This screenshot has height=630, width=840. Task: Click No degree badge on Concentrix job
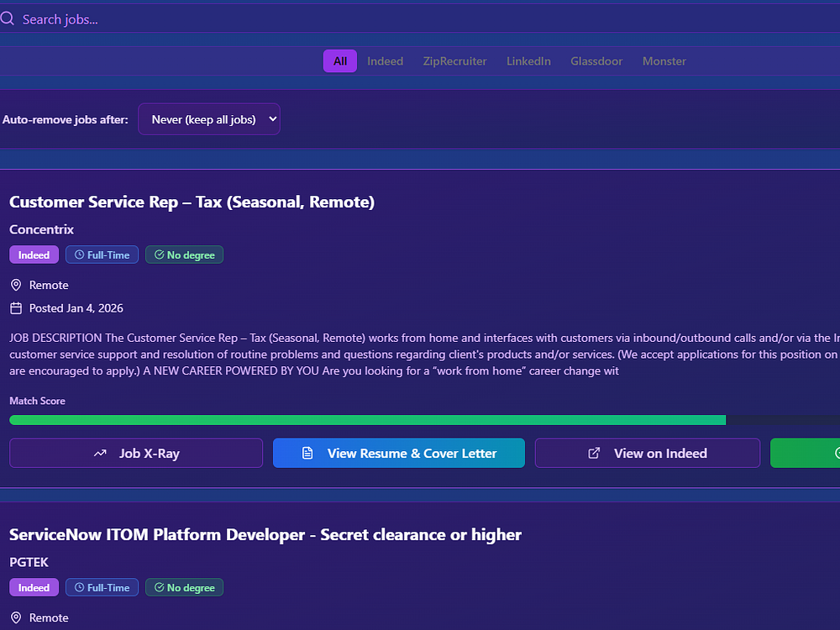[184, 255]
